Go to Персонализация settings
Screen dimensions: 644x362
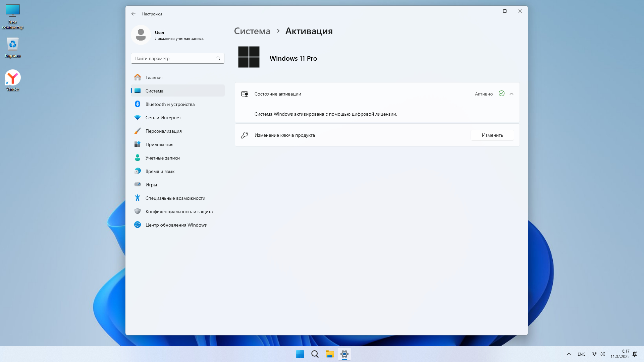[163, 131]
